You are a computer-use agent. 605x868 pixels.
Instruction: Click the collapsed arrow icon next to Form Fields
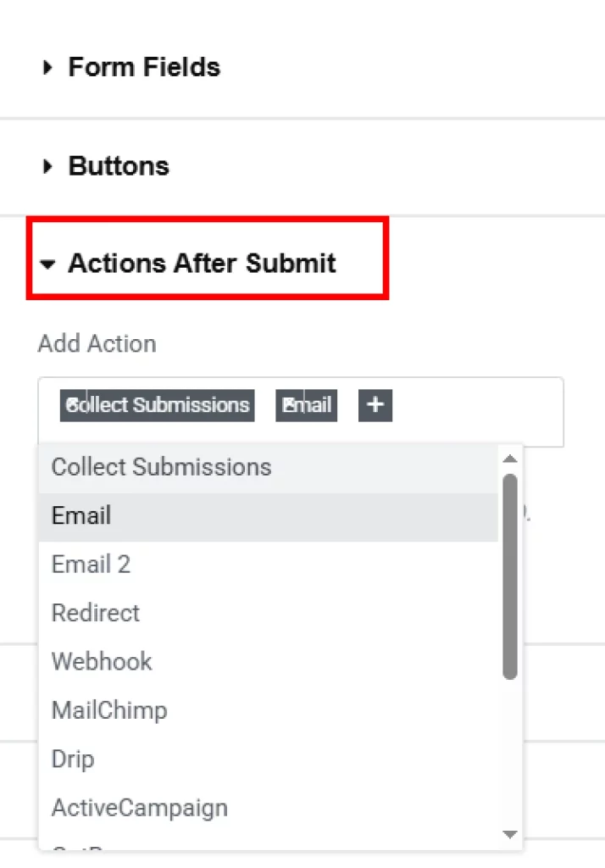[47, 66]
